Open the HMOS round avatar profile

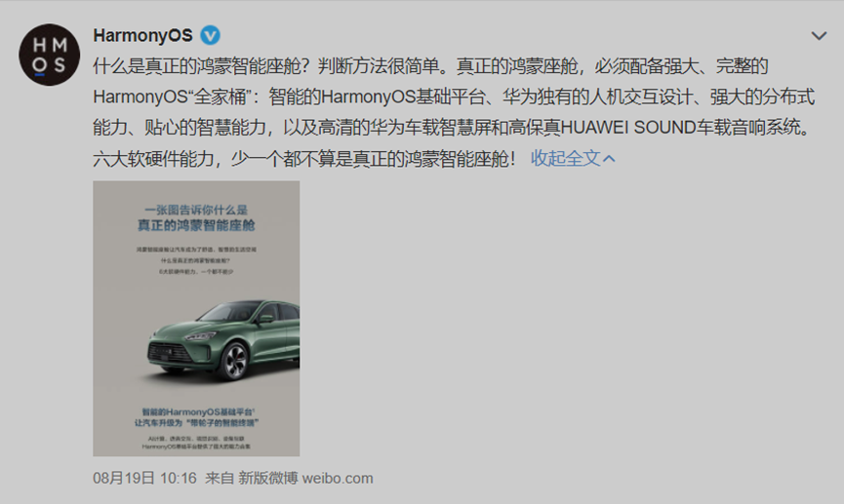tap(50, 55)
